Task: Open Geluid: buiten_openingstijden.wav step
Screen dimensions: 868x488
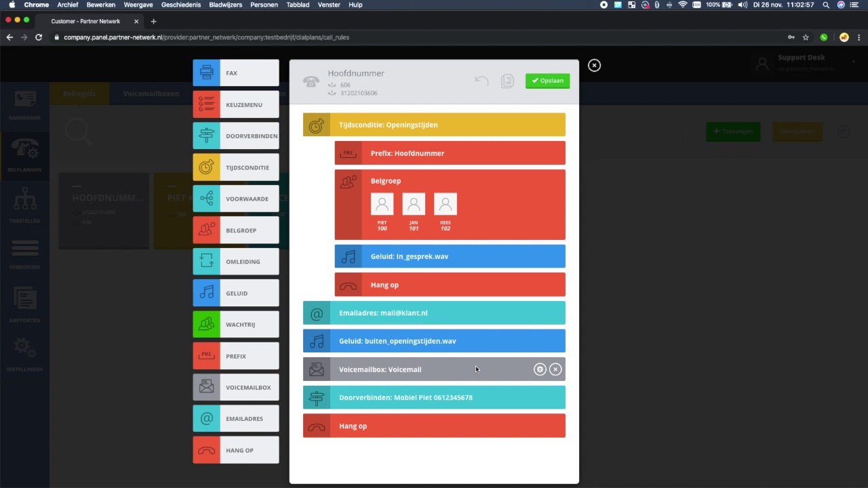Action: point(434,341)
